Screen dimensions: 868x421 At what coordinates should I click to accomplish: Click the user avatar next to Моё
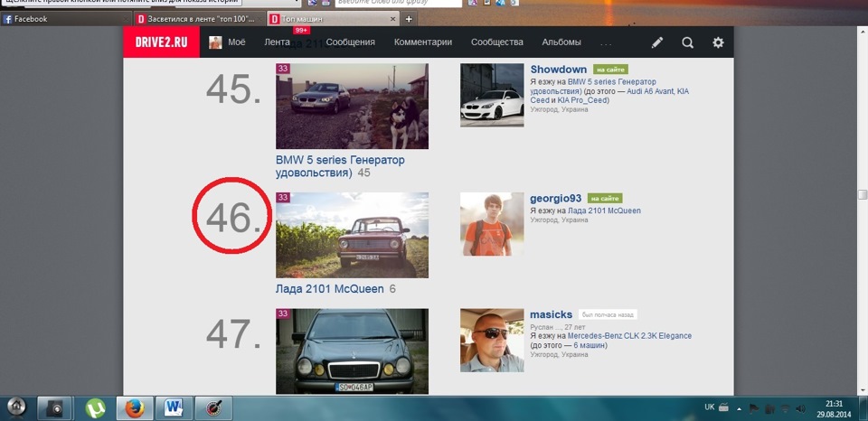(x=215, y=42)
